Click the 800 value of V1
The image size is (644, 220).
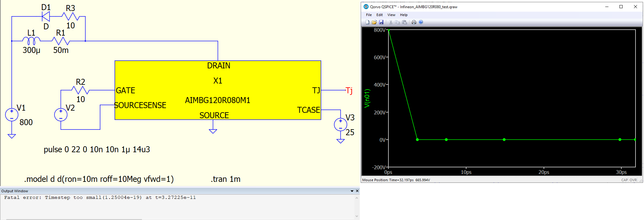(x=26, y=122)
